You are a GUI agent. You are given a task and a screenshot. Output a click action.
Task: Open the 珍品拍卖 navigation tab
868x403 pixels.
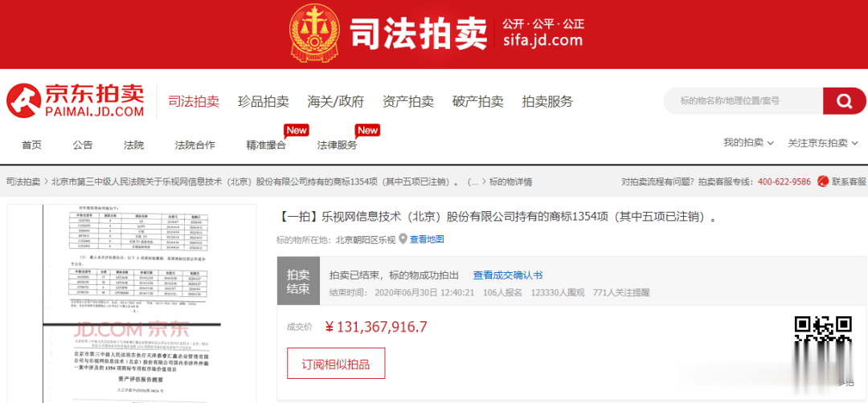[x=264, y=101]
